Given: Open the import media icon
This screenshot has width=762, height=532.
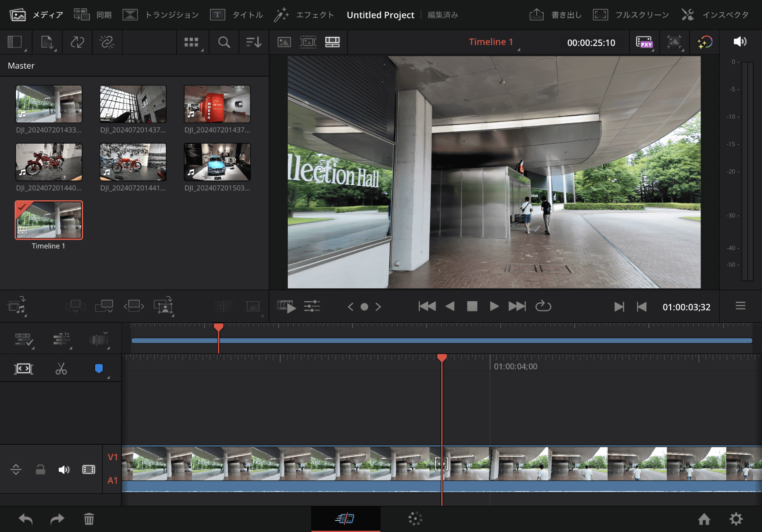Looking at the screenshot, I should 47,42.
